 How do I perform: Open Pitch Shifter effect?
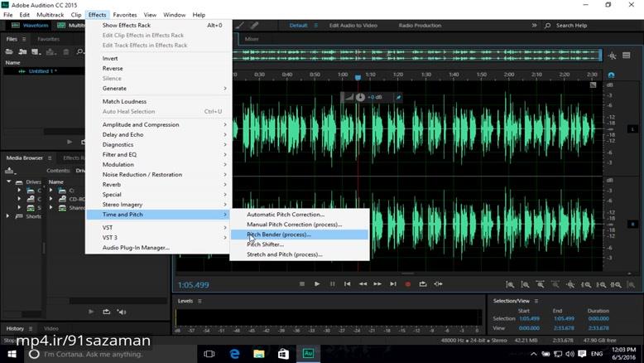(x=300, y=244)
